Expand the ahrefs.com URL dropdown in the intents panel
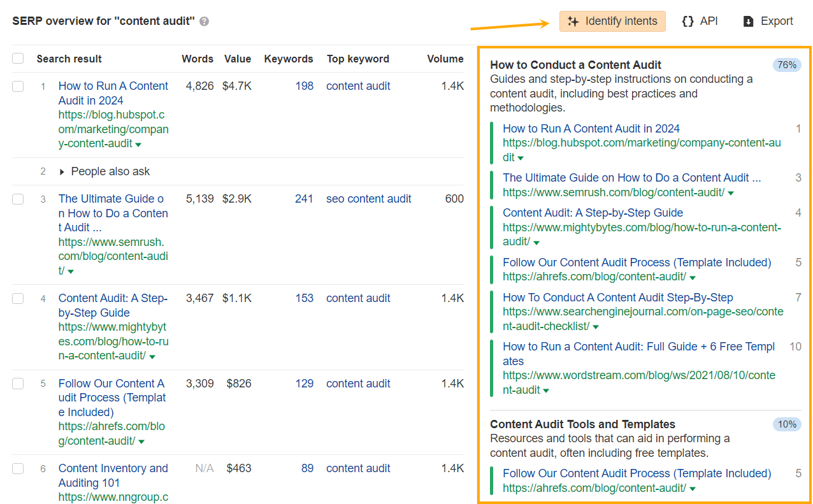Image resolution: width=813 pixels, height=504 pixels. [x=693, y=277]
